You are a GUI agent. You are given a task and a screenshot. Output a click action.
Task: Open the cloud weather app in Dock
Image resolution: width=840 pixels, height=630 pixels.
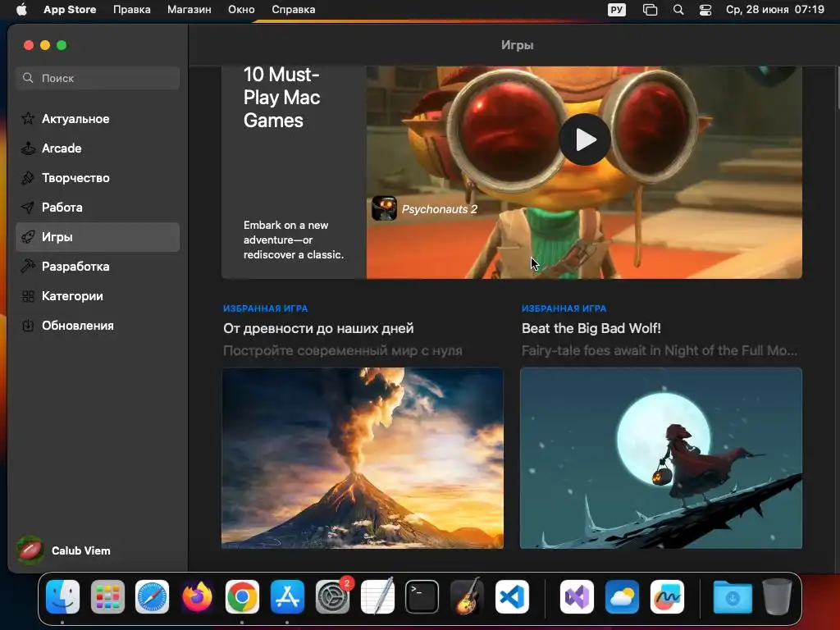[622, 596]
